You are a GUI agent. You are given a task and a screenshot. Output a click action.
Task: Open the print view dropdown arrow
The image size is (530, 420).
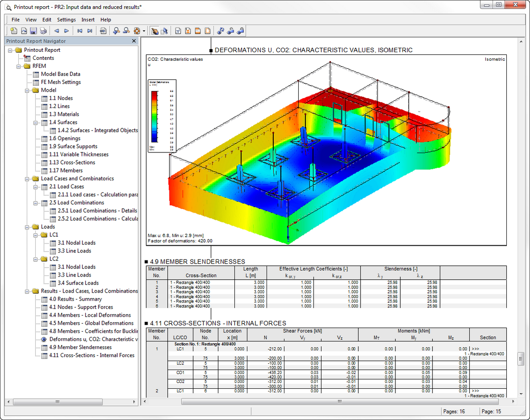pyautogui.click(x=143, y=31)
